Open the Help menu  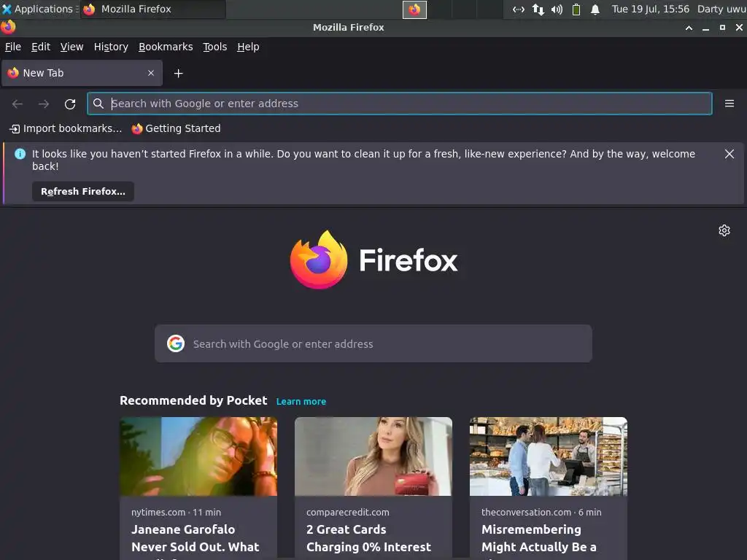pyautogui.click(x=248, y=47)
